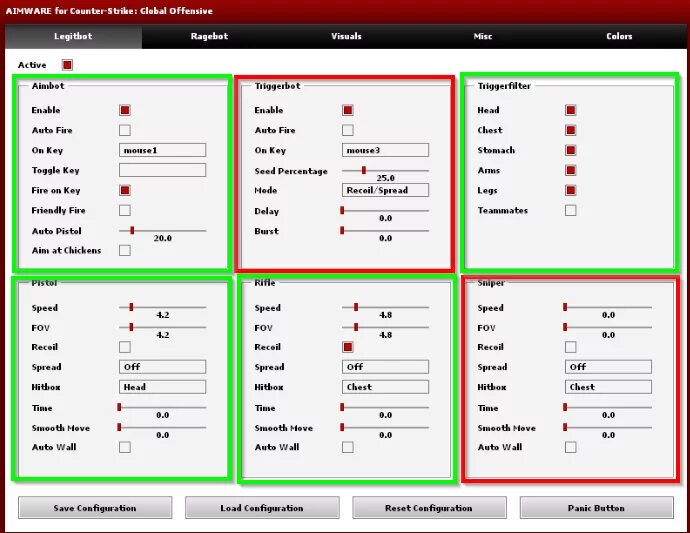Click the Triggerbot Burst slider
Screen dimensions: 690x533
[x=385, y=231]
